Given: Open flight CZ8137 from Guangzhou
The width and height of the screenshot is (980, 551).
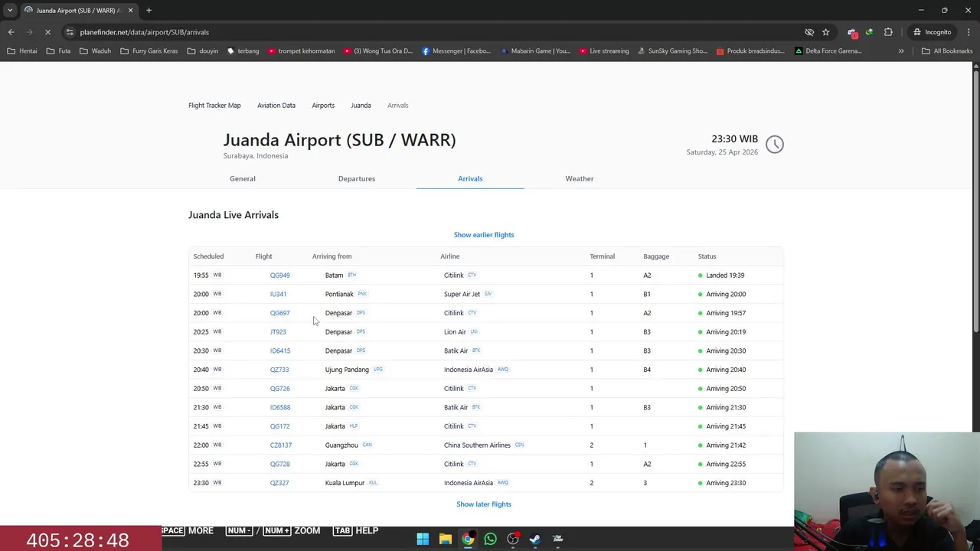Looking at the screenshot, I should (x=281, y=445).
